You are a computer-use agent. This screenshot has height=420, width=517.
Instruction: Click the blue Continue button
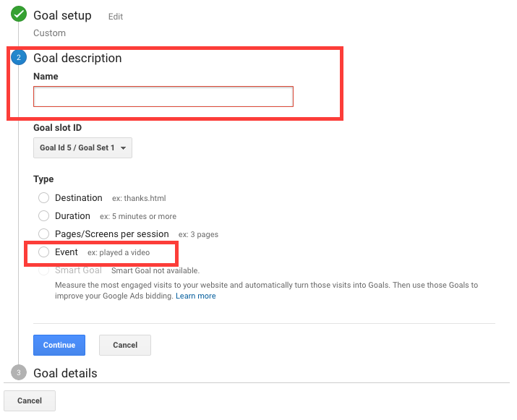(59, 345)
